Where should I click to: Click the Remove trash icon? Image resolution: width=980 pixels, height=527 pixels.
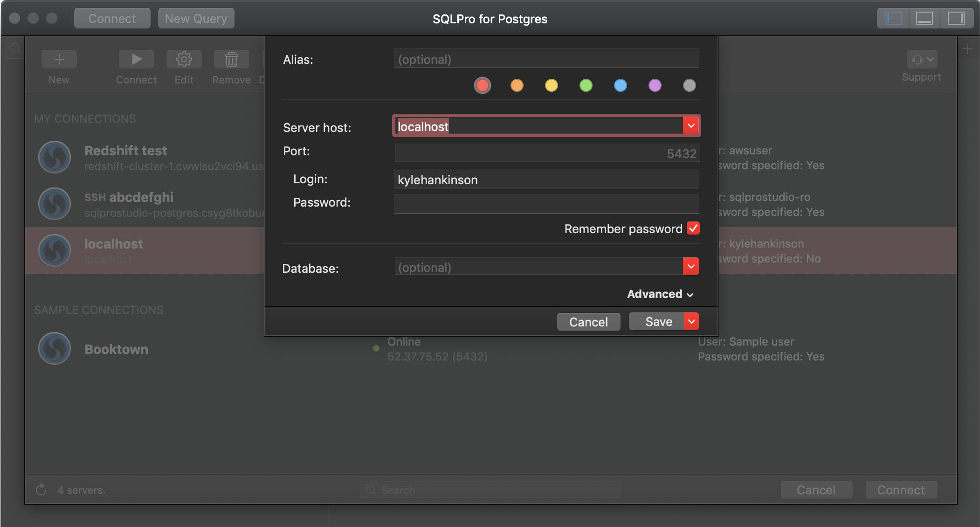tap(231, 59)
